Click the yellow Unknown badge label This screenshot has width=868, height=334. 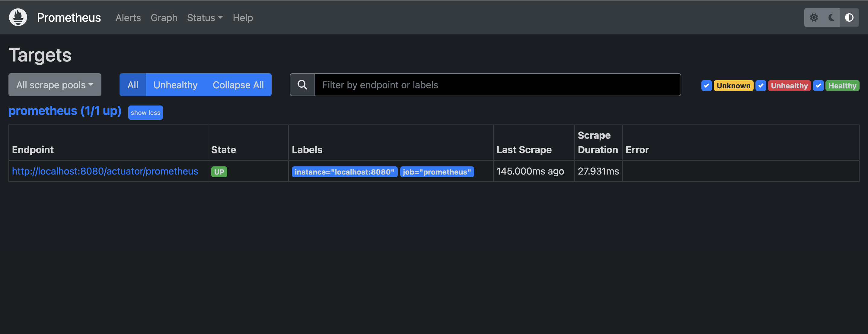click(733, 86)
